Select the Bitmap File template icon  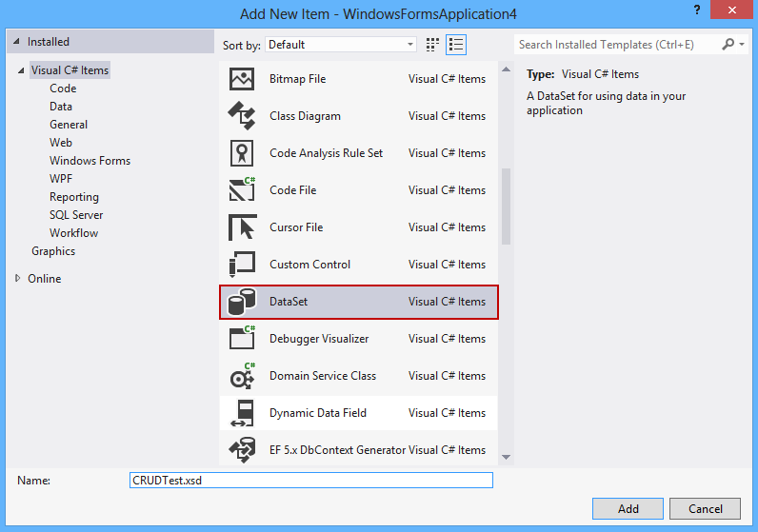point(242,79)
